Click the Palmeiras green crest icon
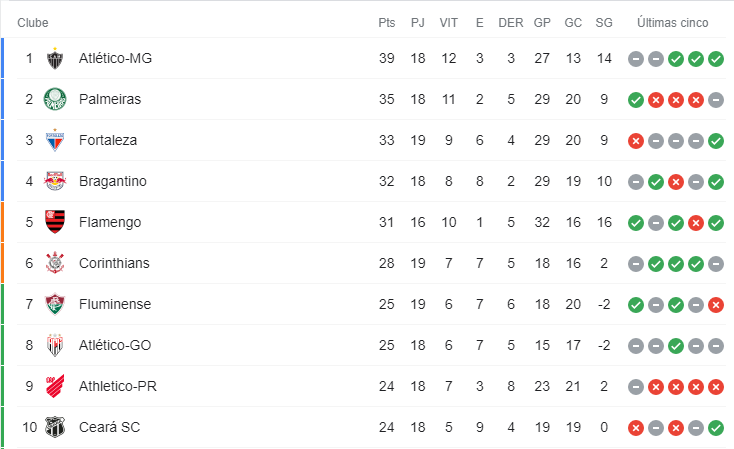Viewport: 734px width, 449px height. tap(55, 99)
